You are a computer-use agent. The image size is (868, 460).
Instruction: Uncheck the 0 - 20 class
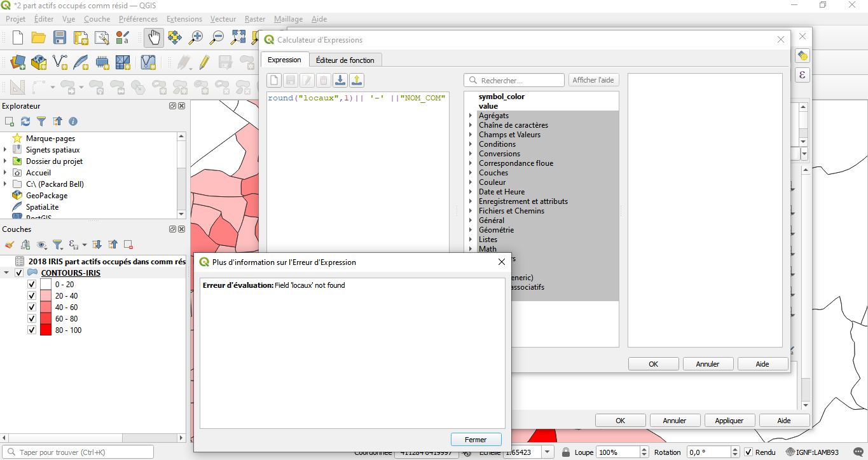(x=32, y=285)
